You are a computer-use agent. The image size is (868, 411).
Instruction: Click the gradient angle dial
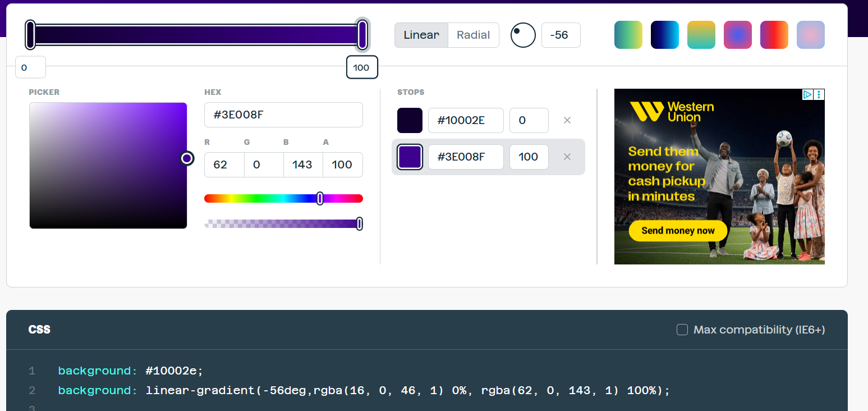pos(523,35)
